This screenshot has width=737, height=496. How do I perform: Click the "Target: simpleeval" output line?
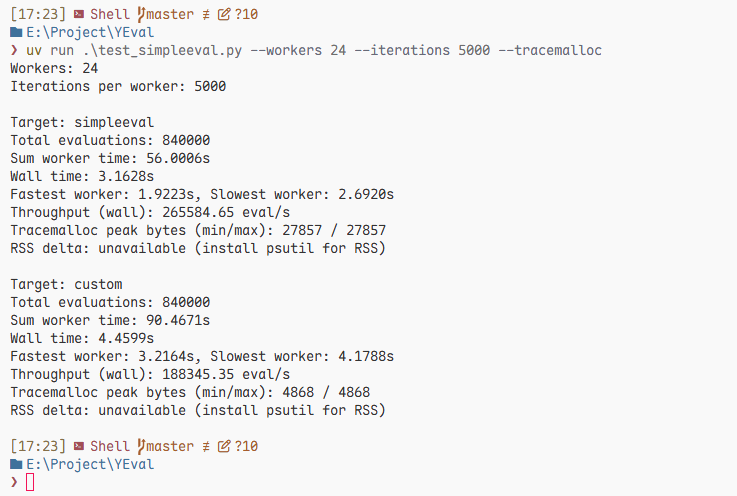(x=82, y=122)
